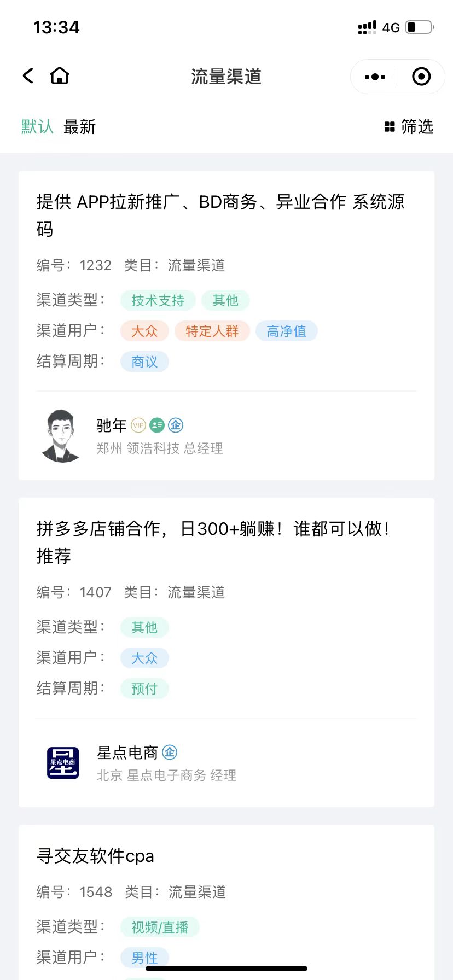Viewport: 453px width, 980px height.
Task: Tap the mini program close circle icon
Action: click(421, 77)
